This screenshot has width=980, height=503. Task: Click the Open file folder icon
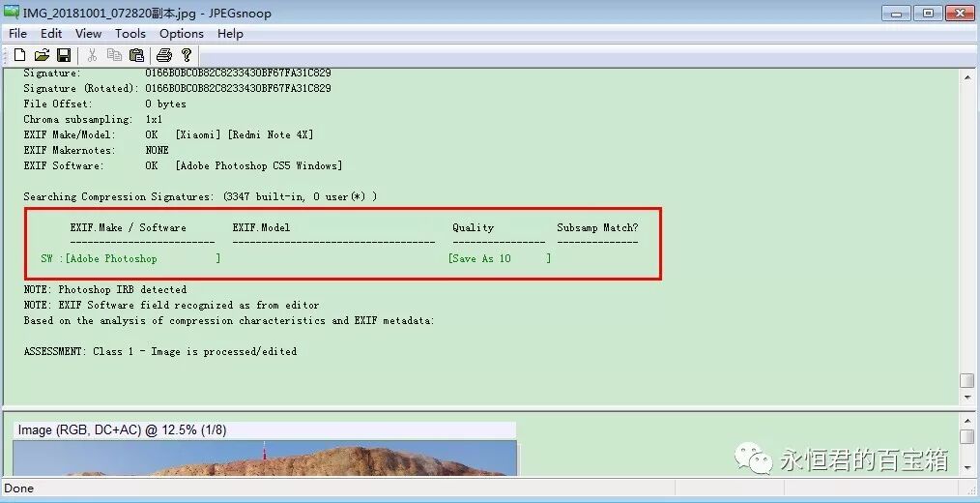point(42,55)
